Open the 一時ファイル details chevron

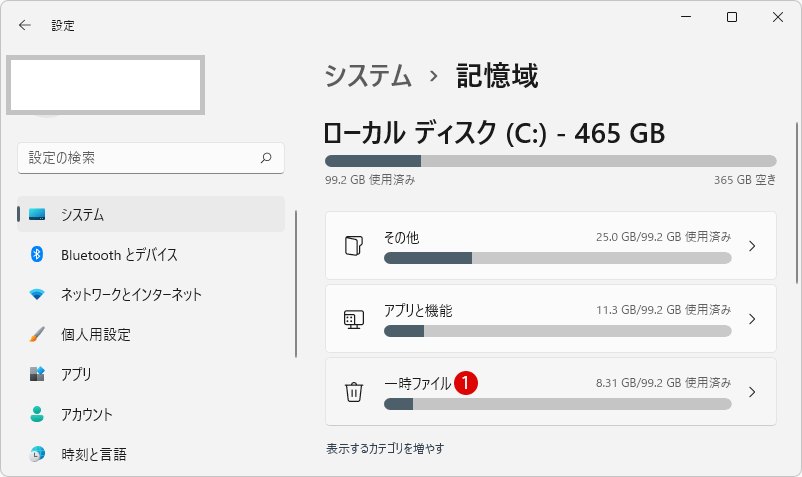click(752, 392)
